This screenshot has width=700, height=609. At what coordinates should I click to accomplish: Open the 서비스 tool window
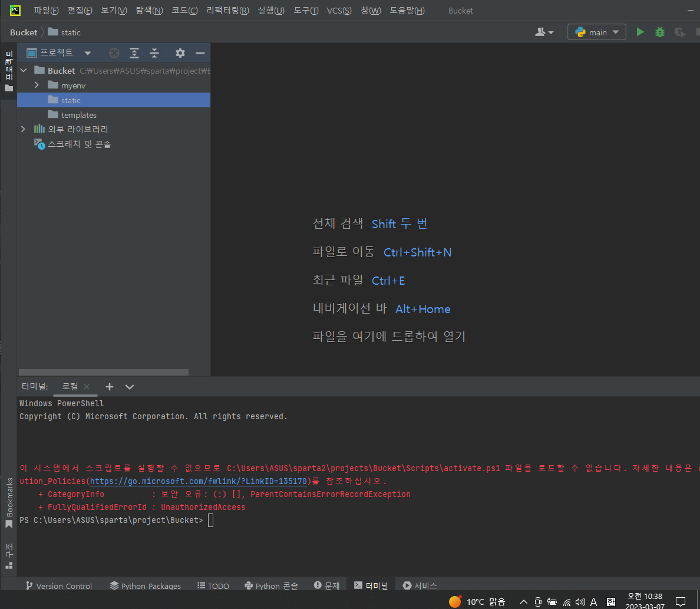[x=420, y=586]
